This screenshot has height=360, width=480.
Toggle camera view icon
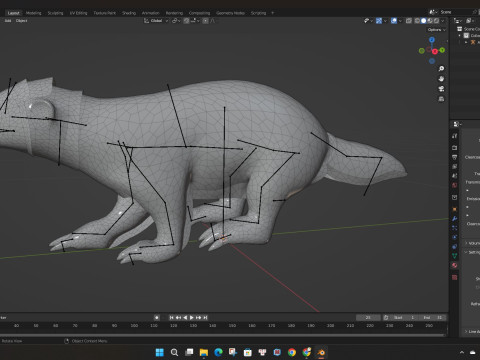pos(441,89)
